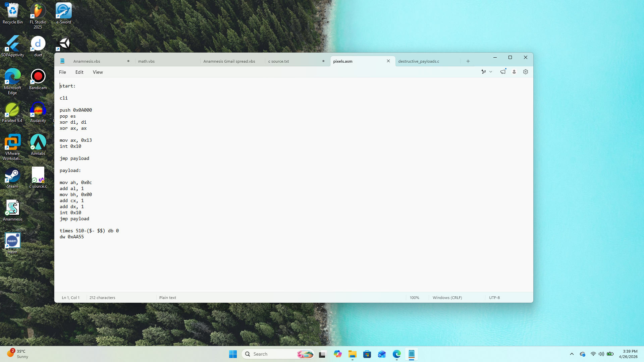
Task: Open the Audacity desktop shortcut
Action: (38, 112)
